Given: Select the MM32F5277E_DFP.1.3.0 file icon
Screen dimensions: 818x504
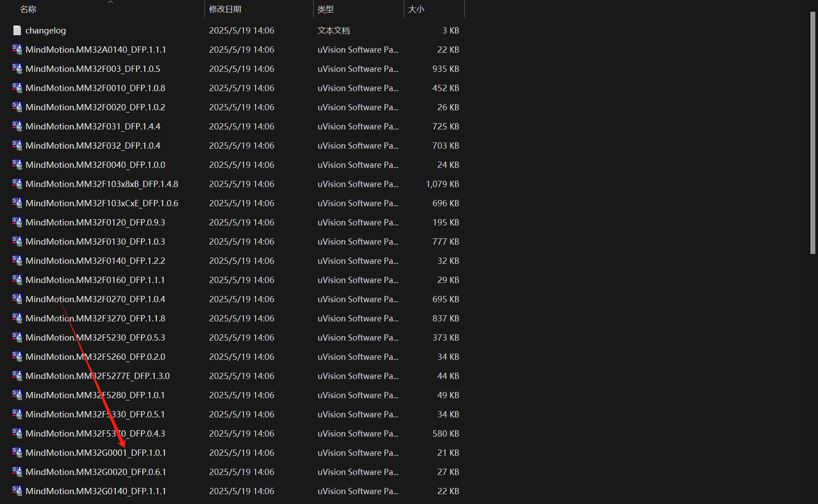Looking at the screenshot, I should pyautogui.click(x=17, y=376).
